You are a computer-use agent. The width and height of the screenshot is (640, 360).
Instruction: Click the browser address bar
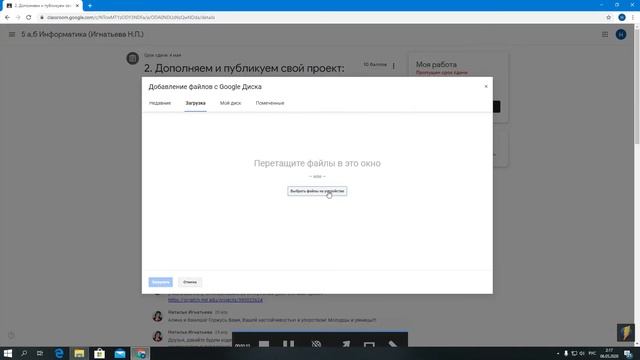318,18
